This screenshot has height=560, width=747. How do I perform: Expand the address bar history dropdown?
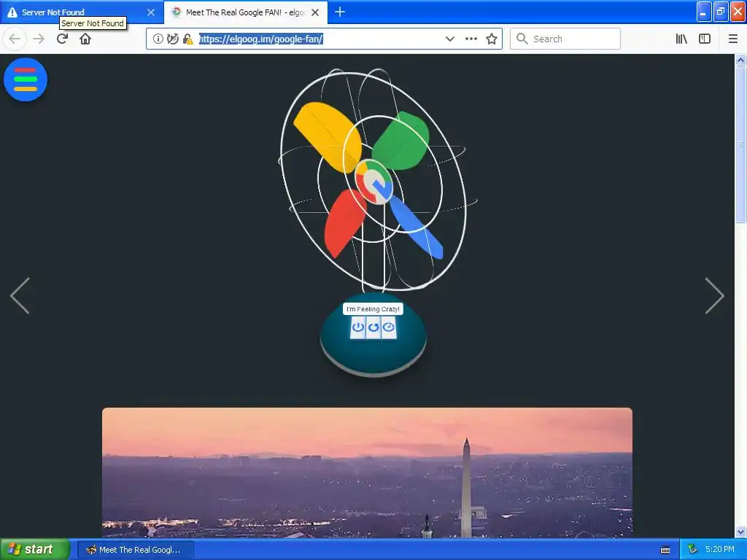[x=449, y=39]
